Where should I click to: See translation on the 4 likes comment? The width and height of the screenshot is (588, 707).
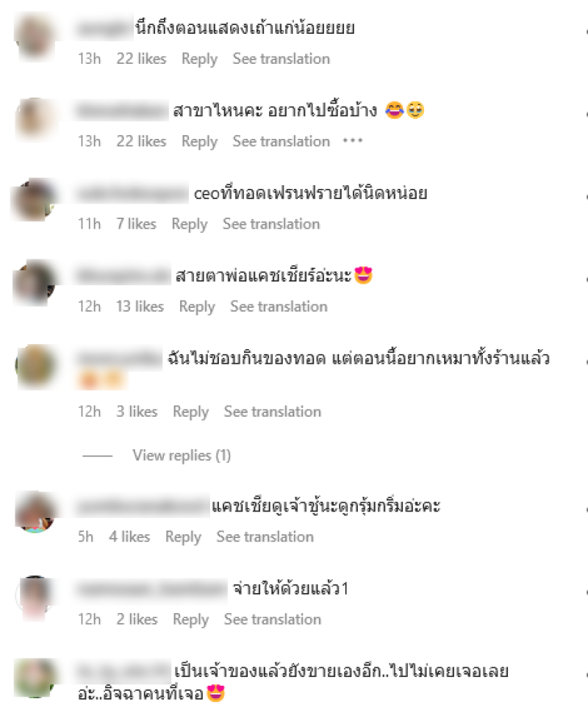tap(265, 536)
